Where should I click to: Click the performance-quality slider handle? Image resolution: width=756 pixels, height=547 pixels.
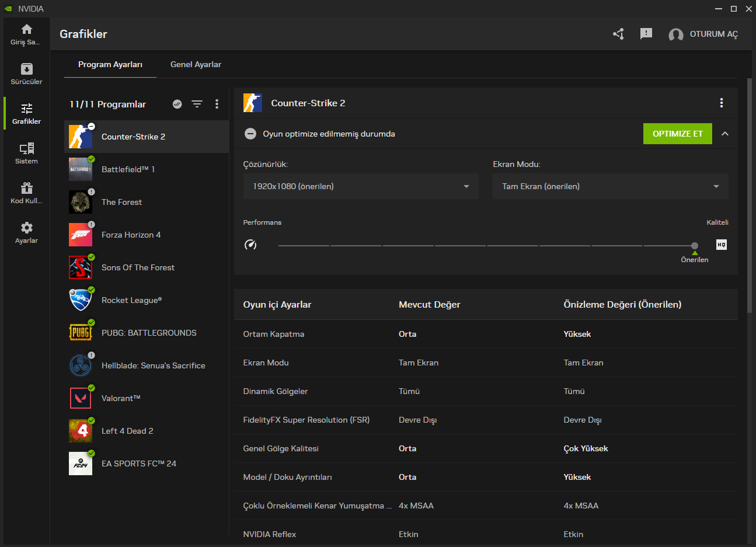(694, 246)
